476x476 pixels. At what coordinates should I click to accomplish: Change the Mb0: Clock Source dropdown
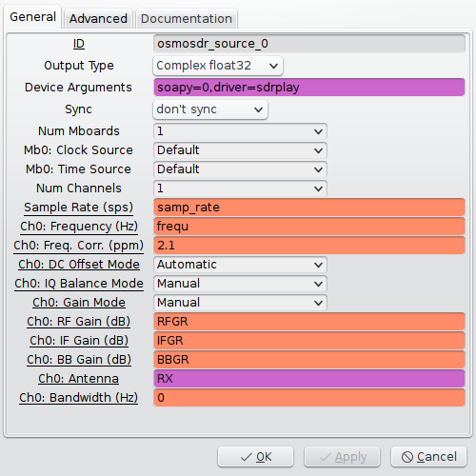pyautogui.click(x=240, y=150)
